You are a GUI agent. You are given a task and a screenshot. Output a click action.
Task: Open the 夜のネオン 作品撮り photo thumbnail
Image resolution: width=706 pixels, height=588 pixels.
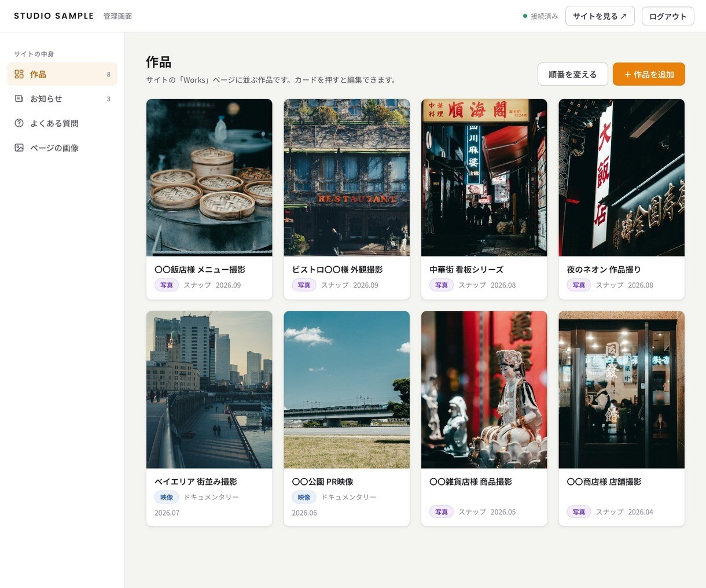click(x=622, y=178)
